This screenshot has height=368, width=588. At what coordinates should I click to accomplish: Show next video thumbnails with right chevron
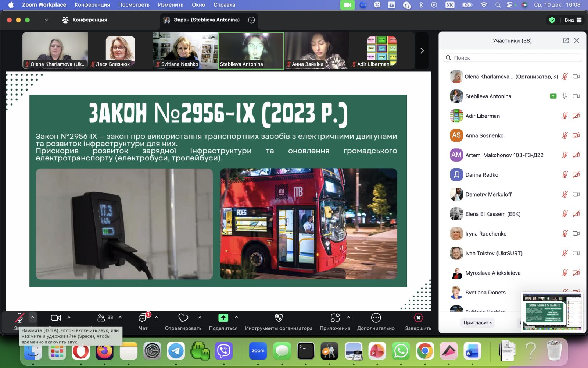(x=422, y=51)
